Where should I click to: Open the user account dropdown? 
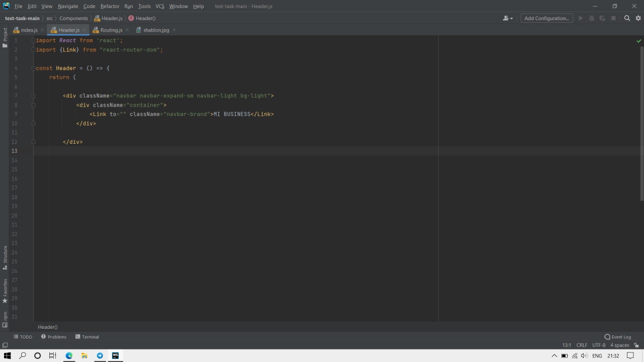point(508,18)
